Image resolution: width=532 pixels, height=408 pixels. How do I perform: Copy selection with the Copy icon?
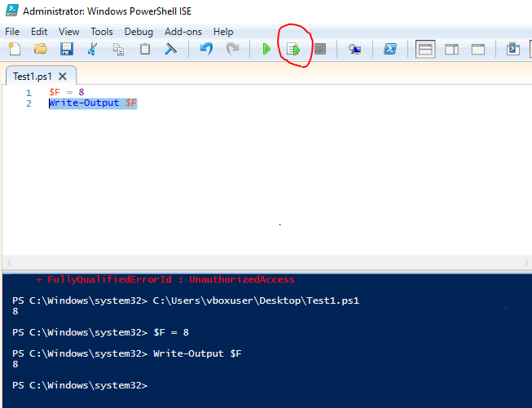coord(118,49)
